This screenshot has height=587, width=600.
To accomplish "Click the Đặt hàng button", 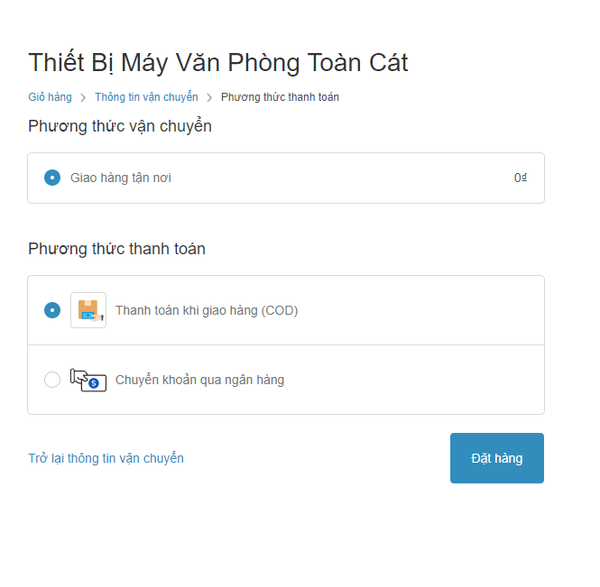I will click(497, 458).
